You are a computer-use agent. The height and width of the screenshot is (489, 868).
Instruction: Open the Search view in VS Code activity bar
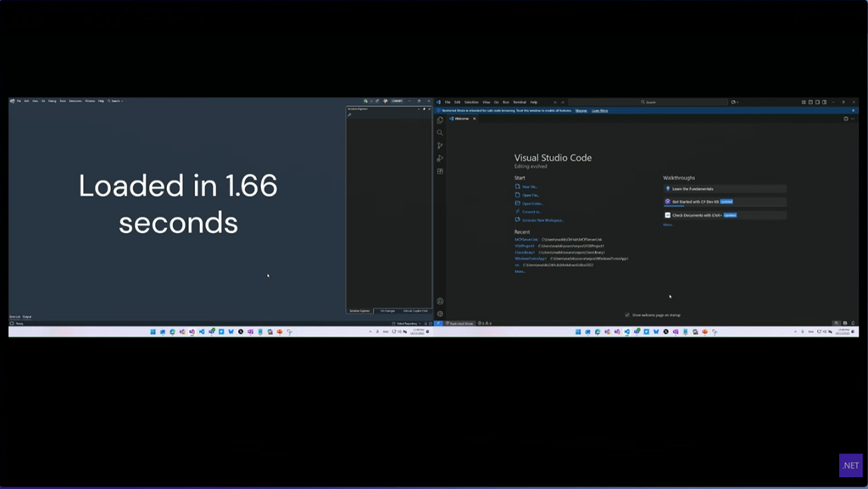coord(440,133)
